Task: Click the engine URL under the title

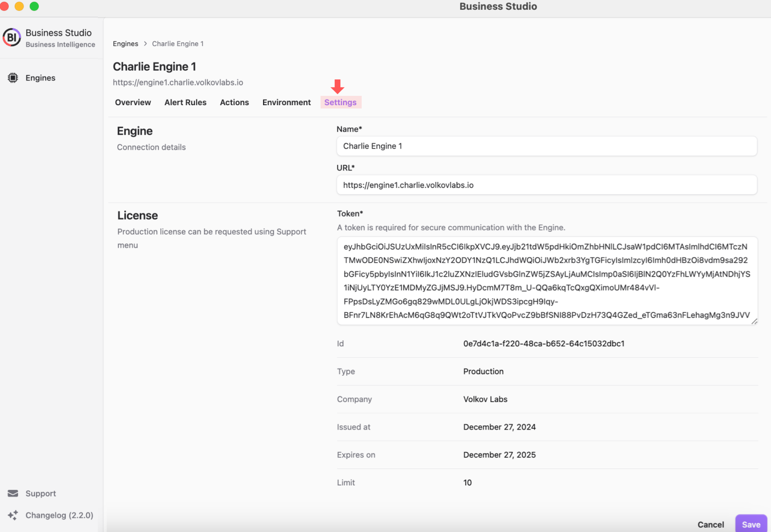Action: [x=178, y=82]
